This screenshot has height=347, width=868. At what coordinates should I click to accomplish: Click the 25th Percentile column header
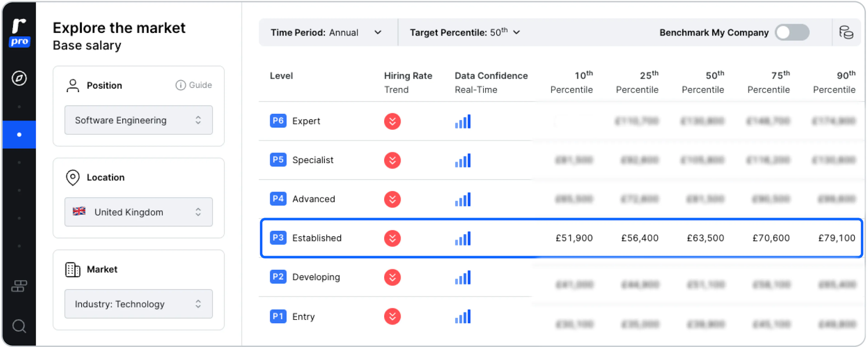(637, 82)
